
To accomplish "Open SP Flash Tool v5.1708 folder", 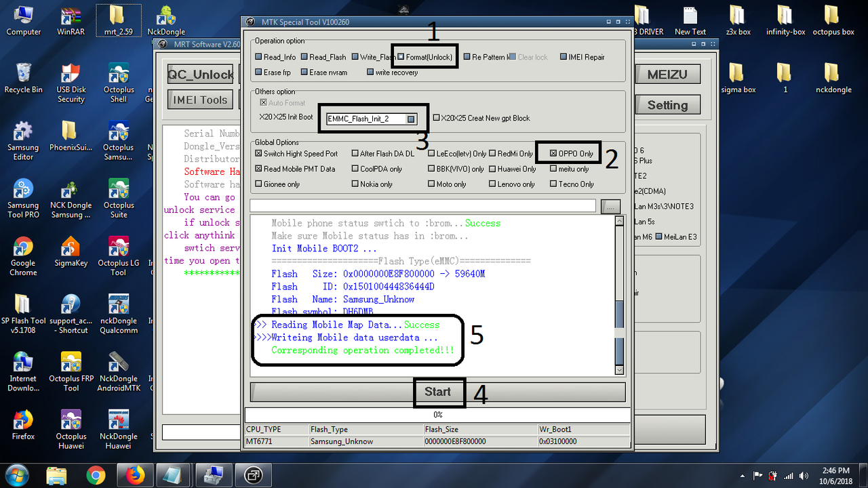I will tap(23, 314).
